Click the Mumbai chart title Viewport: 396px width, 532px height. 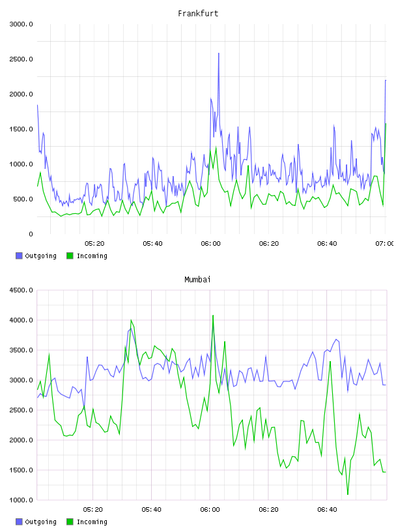[x=197, y=280]
